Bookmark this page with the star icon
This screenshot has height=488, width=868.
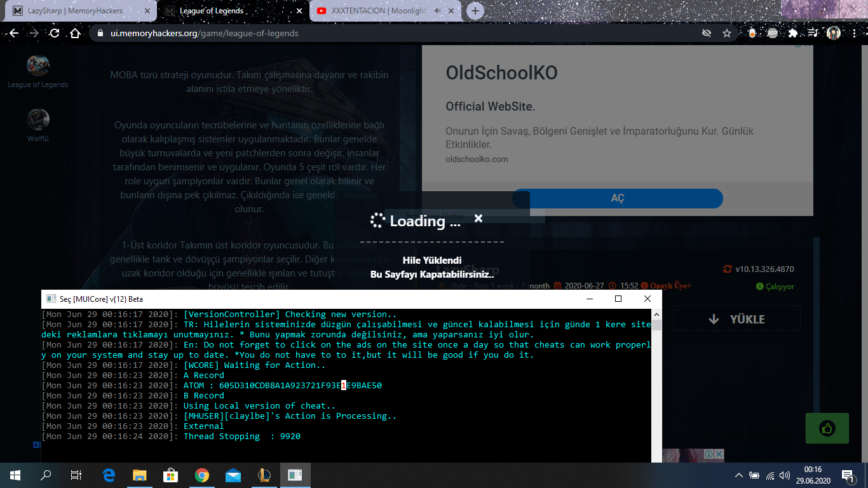(727, 33)
